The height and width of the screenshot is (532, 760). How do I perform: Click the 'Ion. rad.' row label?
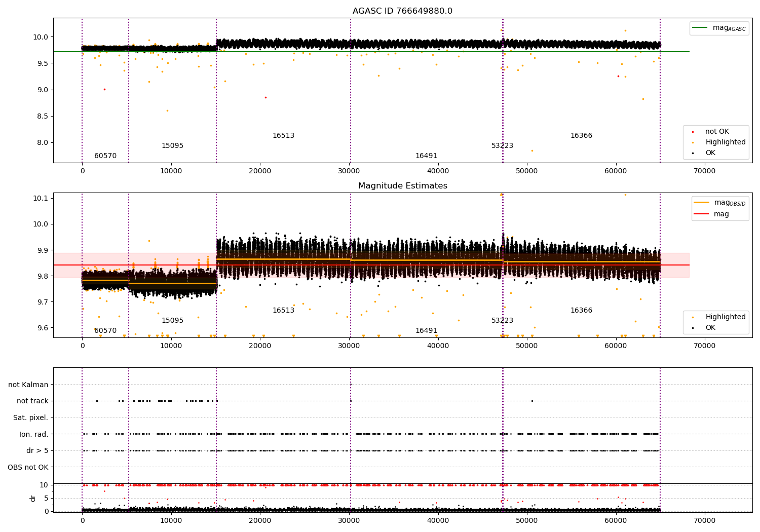pyautogui.click(x=34, y=434)
